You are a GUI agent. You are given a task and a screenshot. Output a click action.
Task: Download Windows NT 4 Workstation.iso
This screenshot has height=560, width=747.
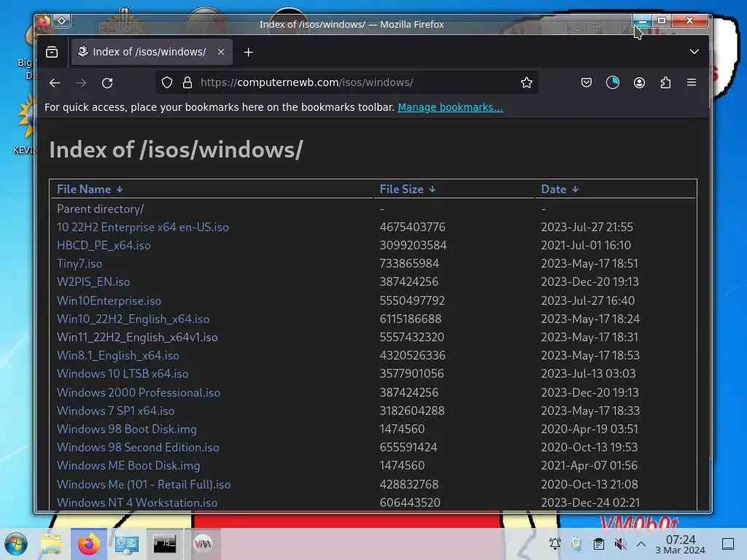(x=136, y=503)
